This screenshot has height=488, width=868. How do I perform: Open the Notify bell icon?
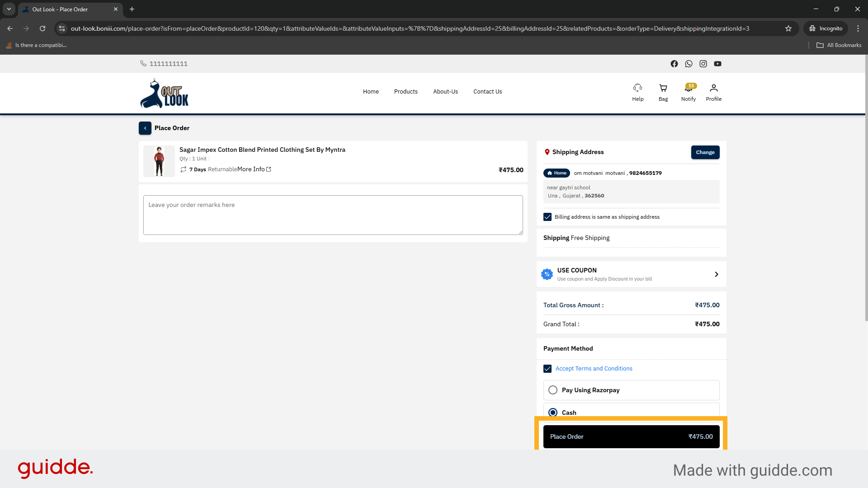coord(688,89)
